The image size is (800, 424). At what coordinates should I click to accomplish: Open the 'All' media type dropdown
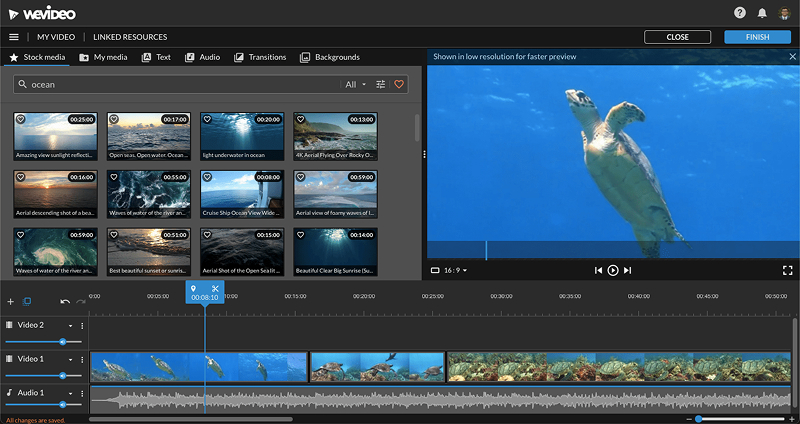point(355,85)
